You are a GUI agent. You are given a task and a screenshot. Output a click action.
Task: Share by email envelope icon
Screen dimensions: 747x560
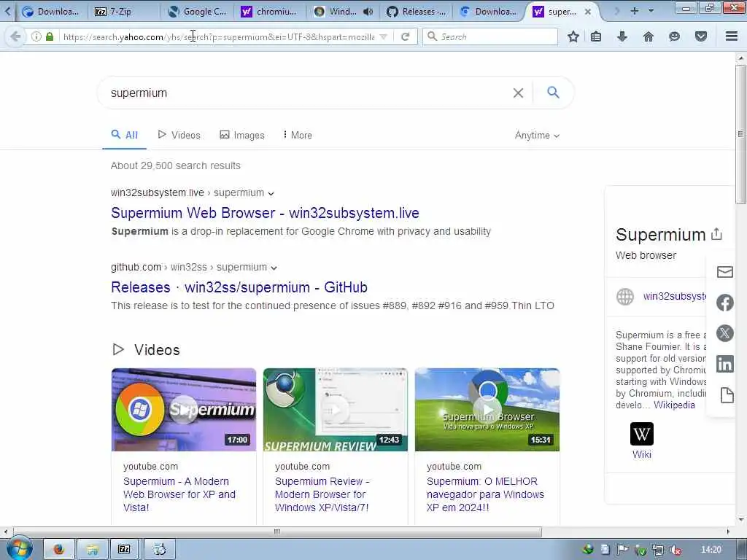[724, 272]
